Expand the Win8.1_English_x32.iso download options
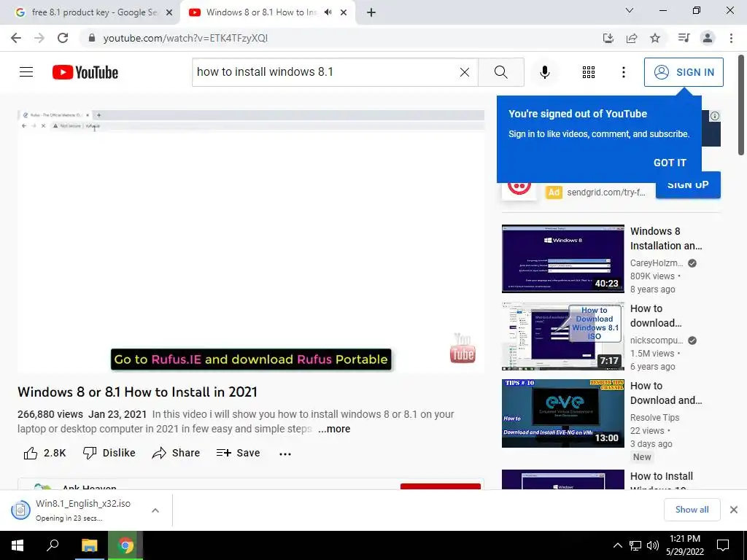 tap(155, 510)
